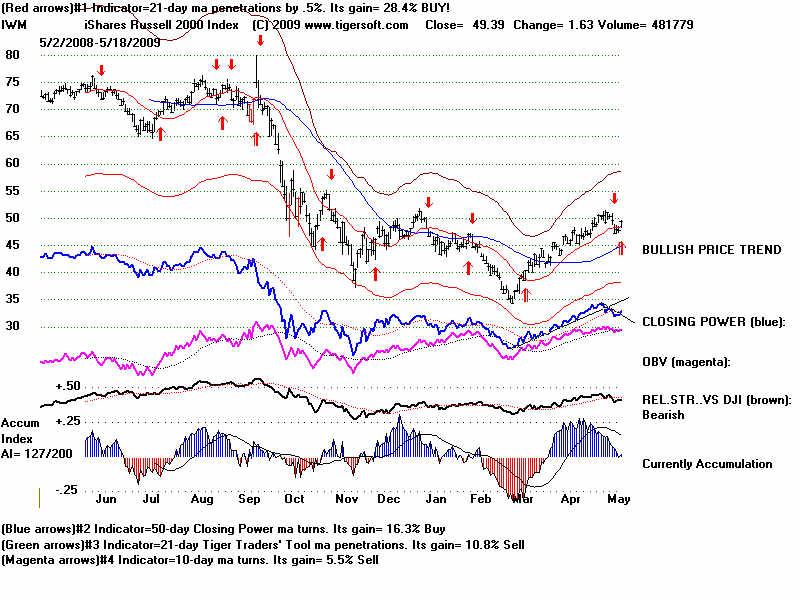Click the 80 price level on the axis
Viewport: 800px width, 600px height.
pyautogui.click(x=13, y=55)
